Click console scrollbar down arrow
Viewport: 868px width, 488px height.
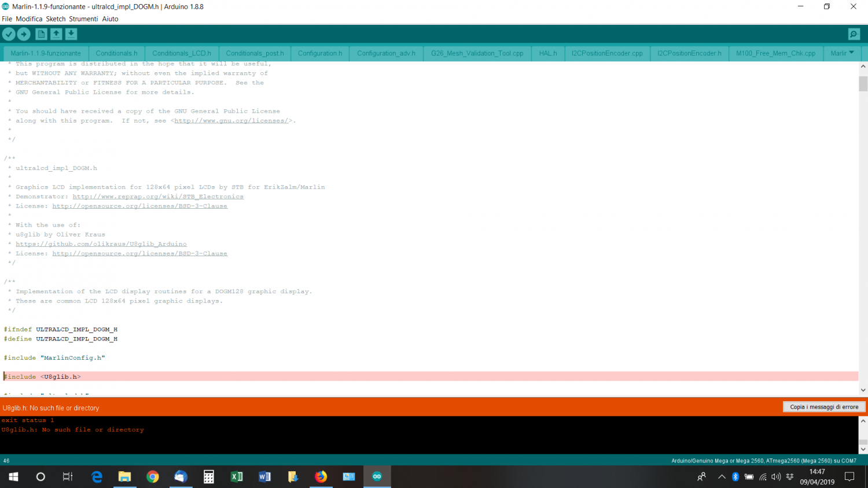(x=863, y=449)
